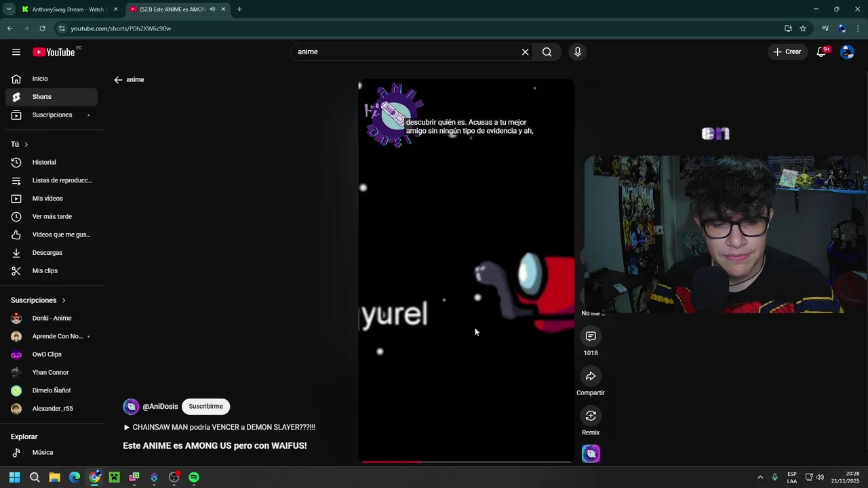868x488 pixels.
Task: Click the Crear button
Action: [787, 52]
